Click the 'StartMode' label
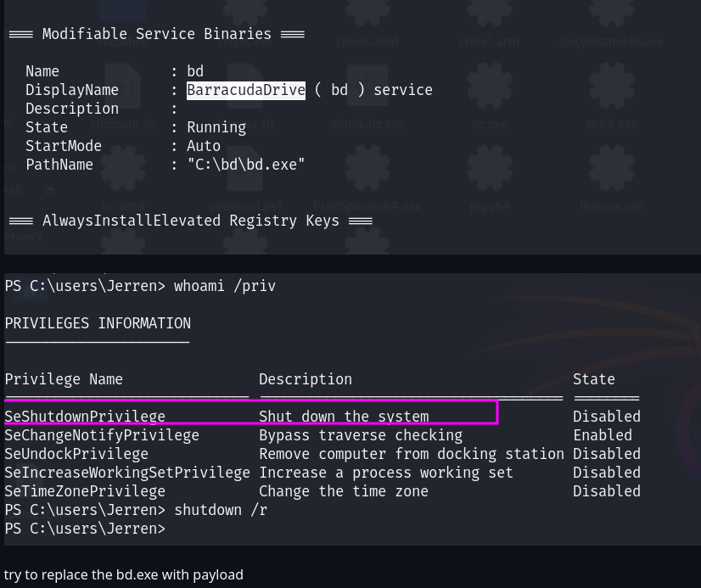 [64, 146]
